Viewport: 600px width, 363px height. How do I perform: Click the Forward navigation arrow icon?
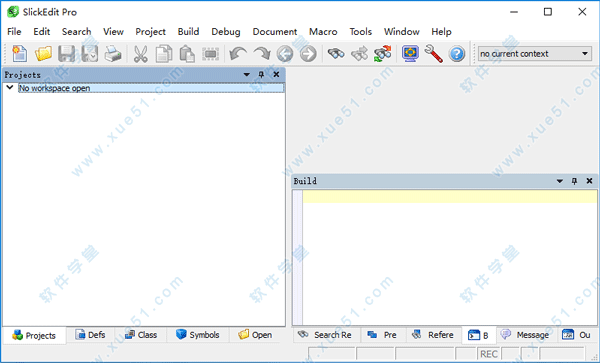[308, 54]
